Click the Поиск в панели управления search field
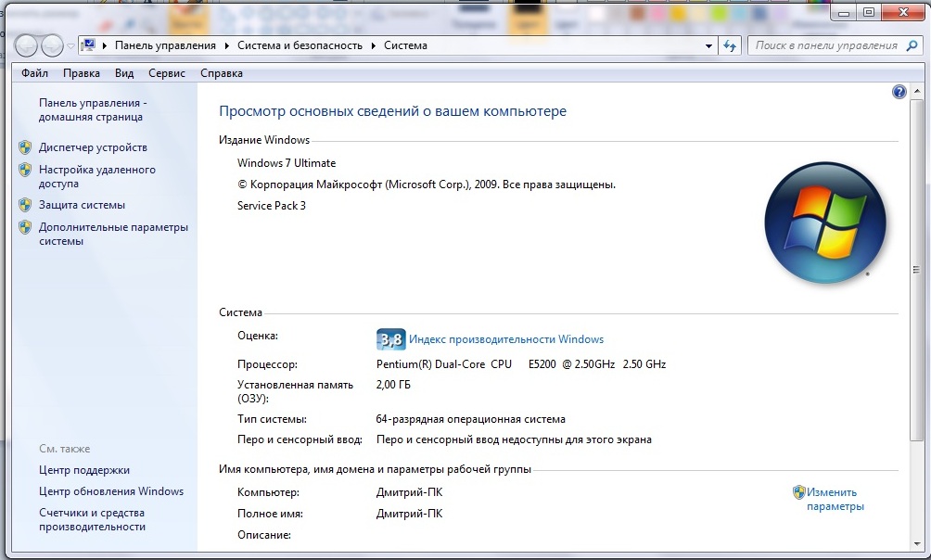 click(825, 45)
